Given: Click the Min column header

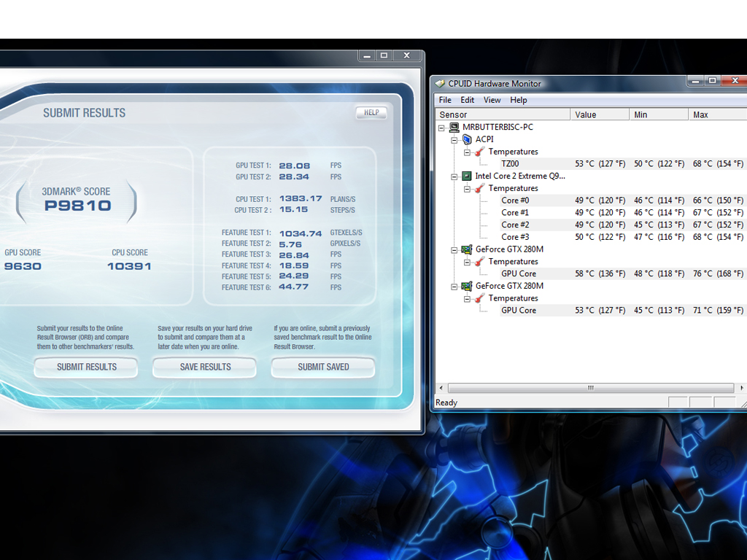Looking at the screenshot, I should point(659,114).
